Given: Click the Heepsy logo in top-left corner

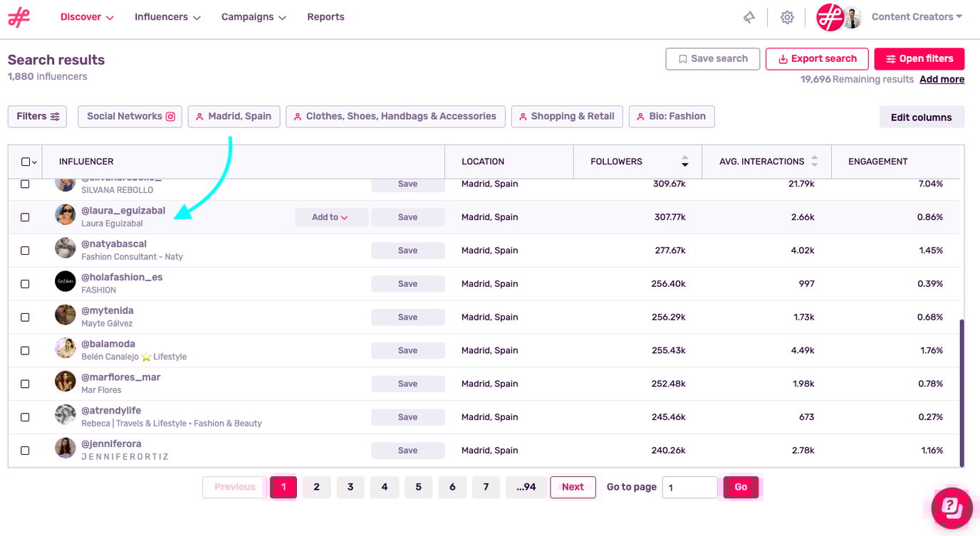Looking at the screenshot, I should point(17,16).
